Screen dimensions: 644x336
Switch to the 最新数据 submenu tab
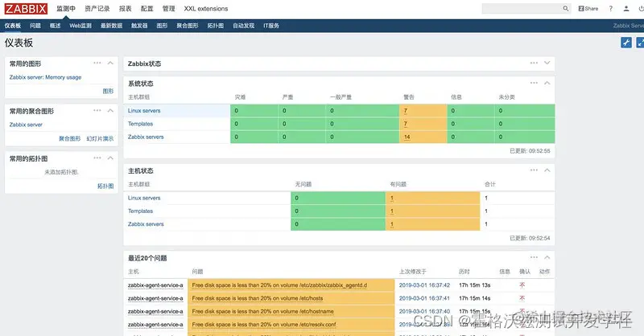112,26
